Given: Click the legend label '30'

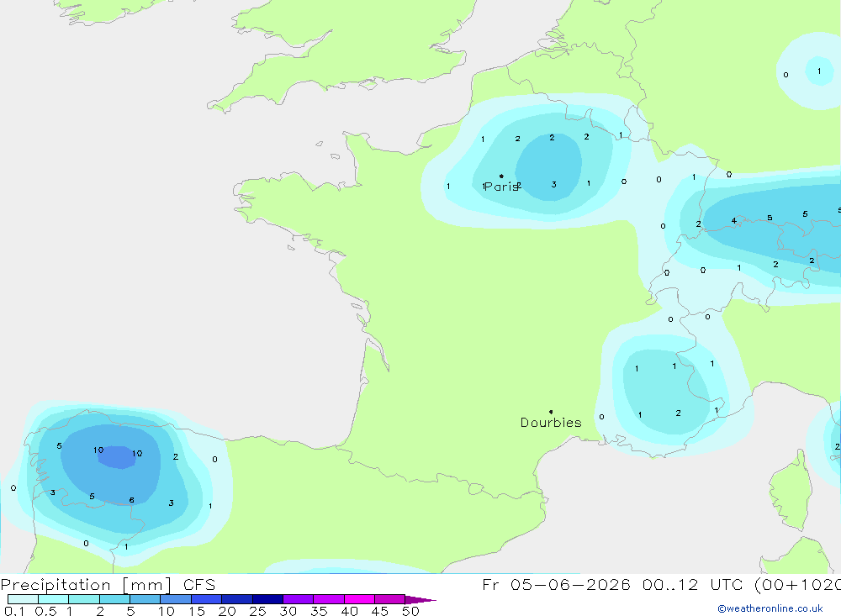Looking at the screenshot, I should (x=288, y=611).
